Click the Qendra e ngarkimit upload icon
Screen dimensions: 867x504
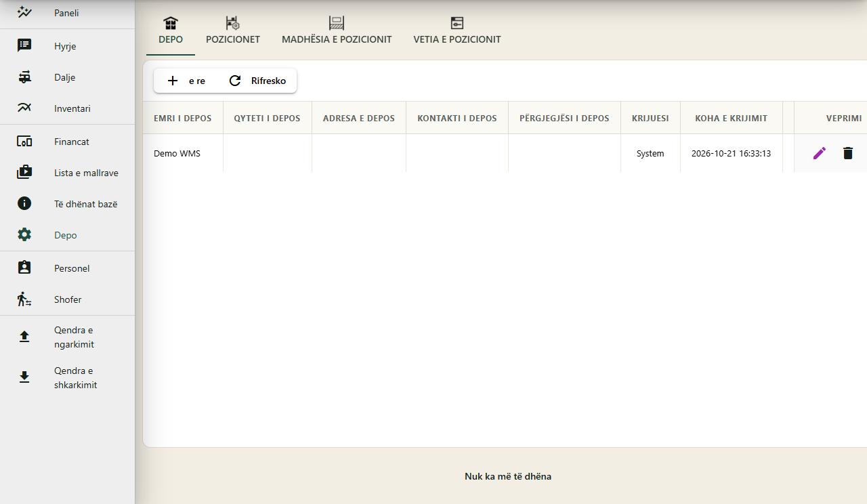click(24, 337)
